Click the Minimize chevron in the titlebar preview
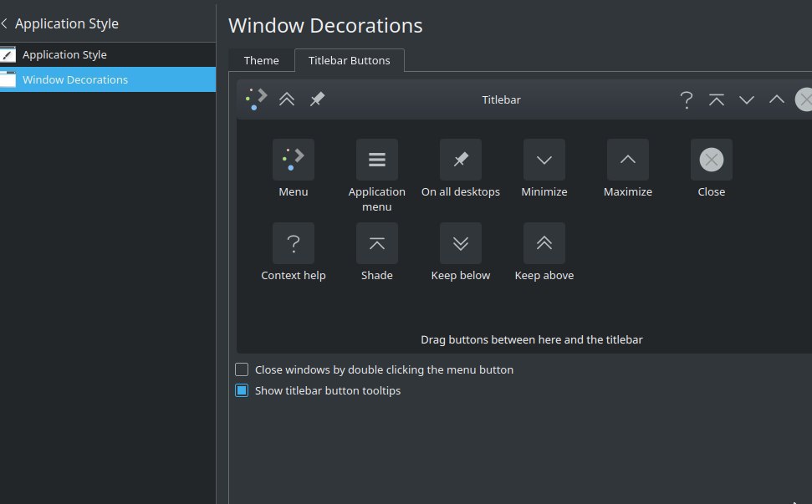This screenshot has width=812, height=504. click(x=746, y=99)
